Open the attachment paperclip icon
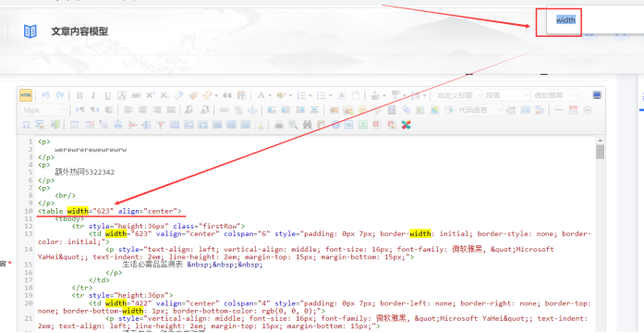The width and height of the screenshot is (644, 333). [x=406, y=110]
